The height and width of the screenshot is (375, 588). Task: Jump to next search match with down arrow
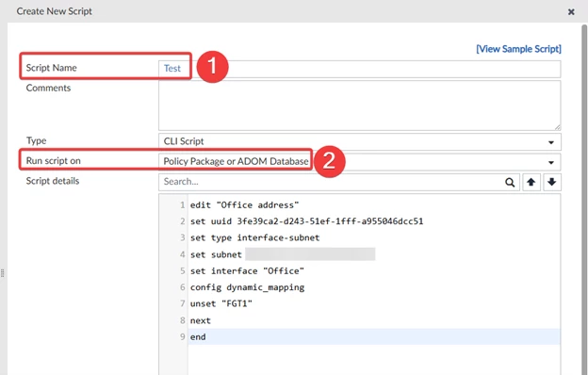(x=551, y=182)
